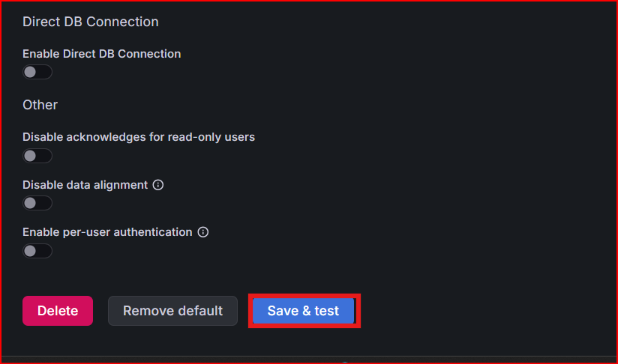
Task: Click the Enable per-user authentication label text
Action: pos(107,232)
